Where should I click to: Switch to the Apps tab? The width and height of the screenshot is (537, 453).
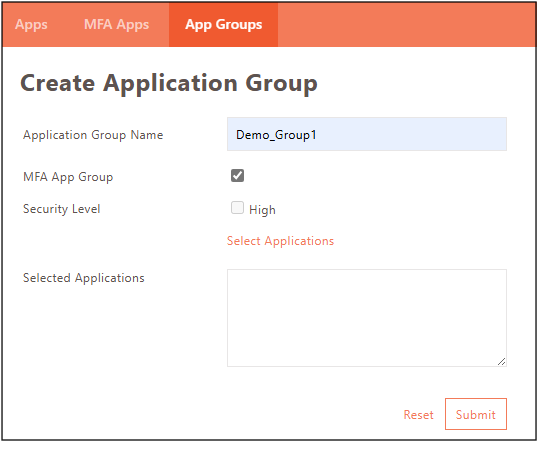[x=31, y=25]
